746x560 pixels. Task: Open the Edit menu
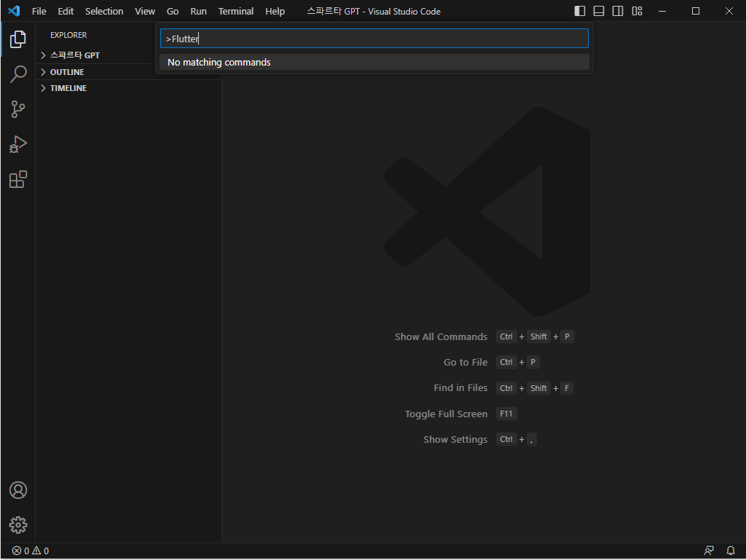coord(66,11)
